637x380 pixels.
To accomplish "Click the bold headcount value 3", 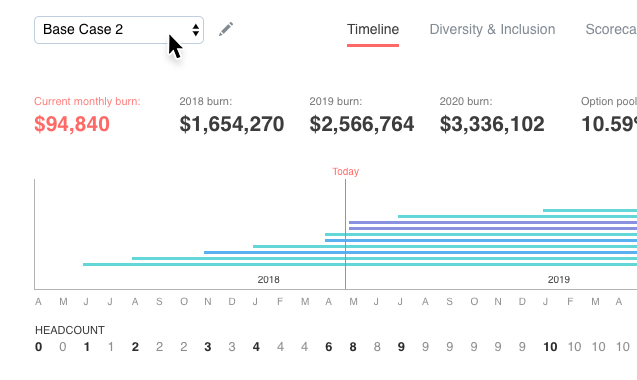I will click(x=208, y=347).
